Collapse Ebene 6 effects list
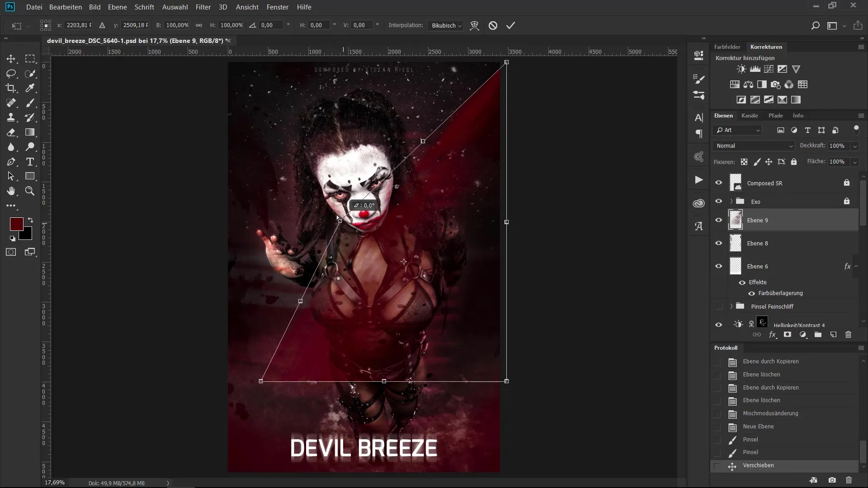 [856, 266]
